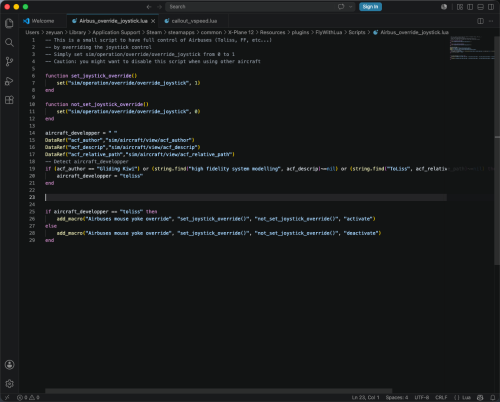Image resolution: width=500 pixels, height=402 pixels.
Task: Open the Manage gear menu
Action: [9, 384]
